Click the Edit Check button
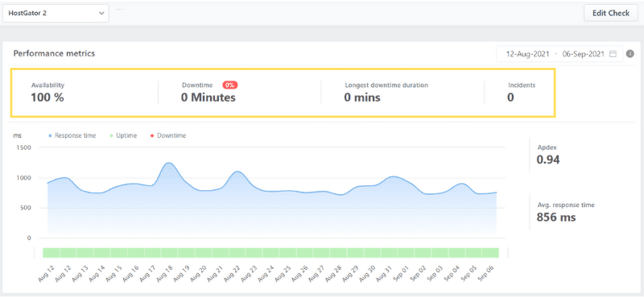This screenshot has width=644, height=298. tap(611, 13)
